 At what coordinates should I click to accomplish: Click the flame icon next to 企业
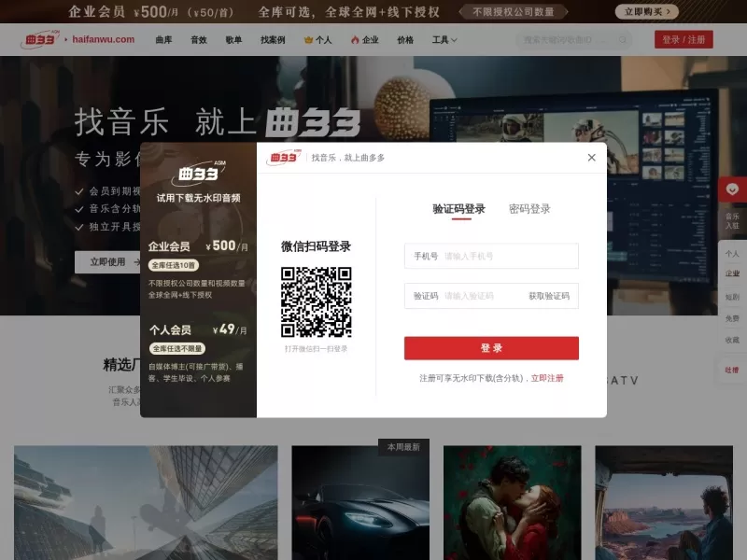point(355,40)
